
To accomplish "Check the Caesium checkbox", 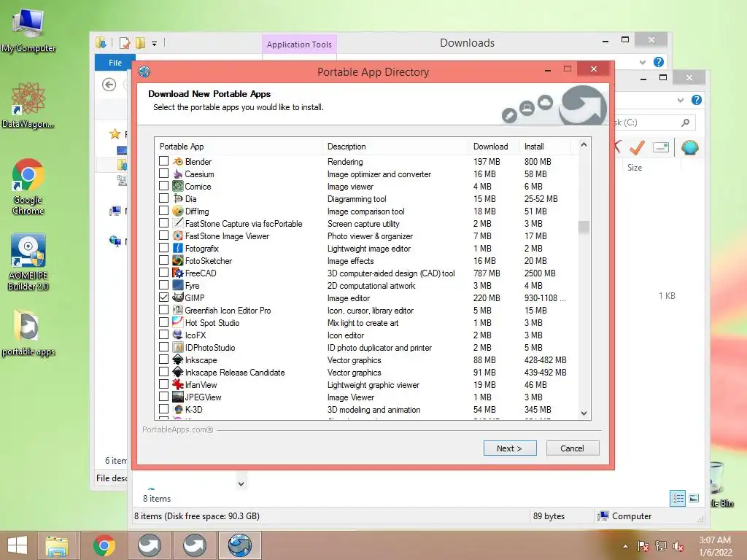I will 164,174.
